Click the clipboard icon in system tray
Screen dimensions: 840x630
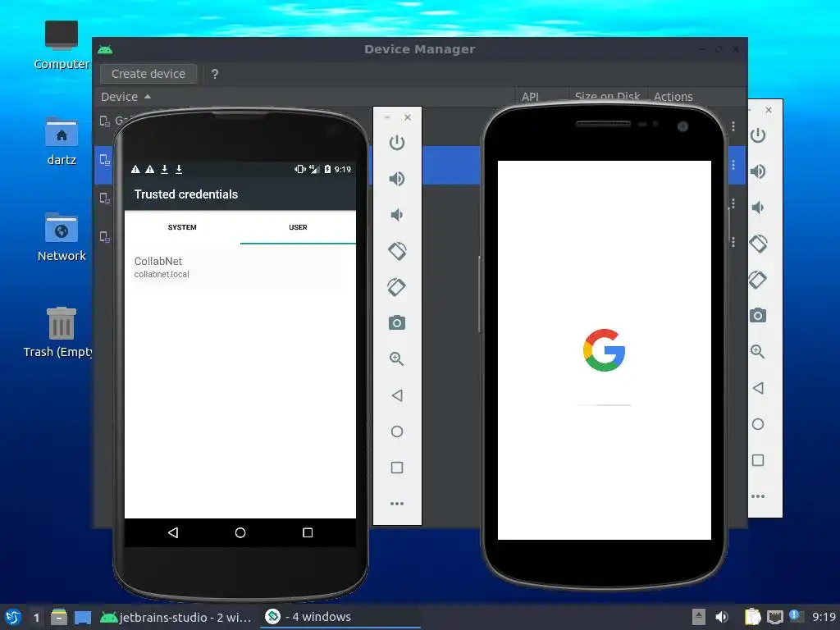(x=752, y=617)
